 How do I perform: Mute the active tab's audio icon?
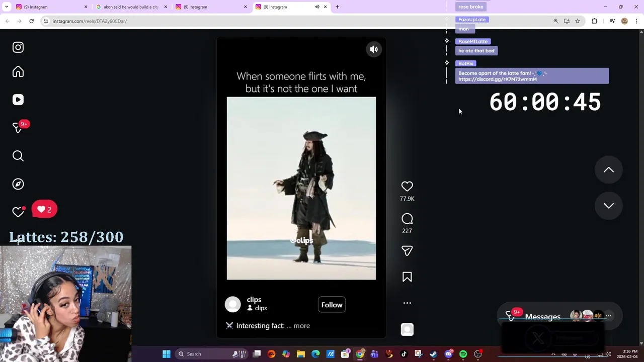[317, 7]
